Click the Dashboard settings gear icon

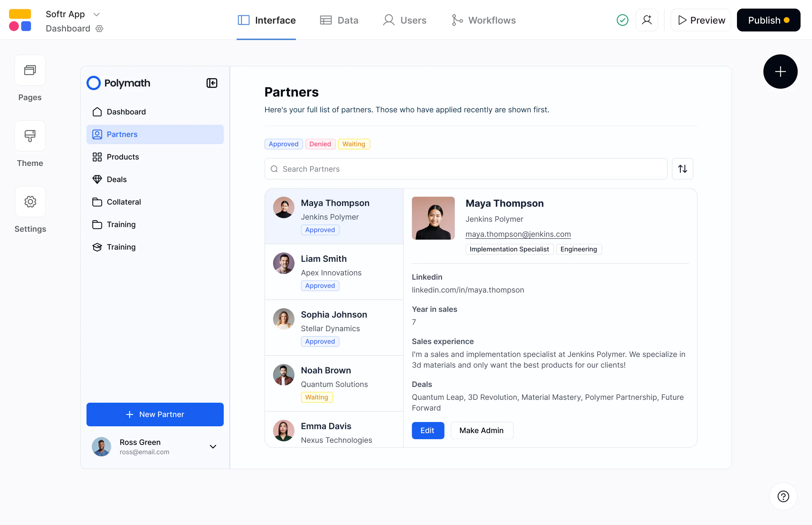coord(99,29)
